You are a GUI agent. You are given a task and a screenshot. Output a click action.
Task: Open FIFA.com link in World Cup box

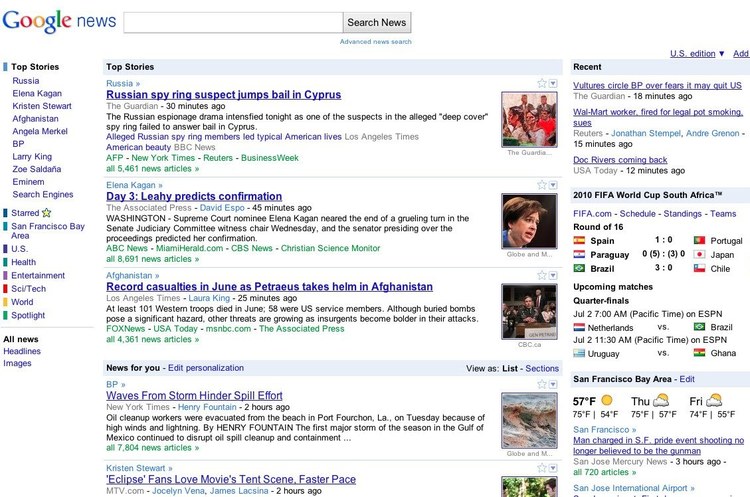592,213
